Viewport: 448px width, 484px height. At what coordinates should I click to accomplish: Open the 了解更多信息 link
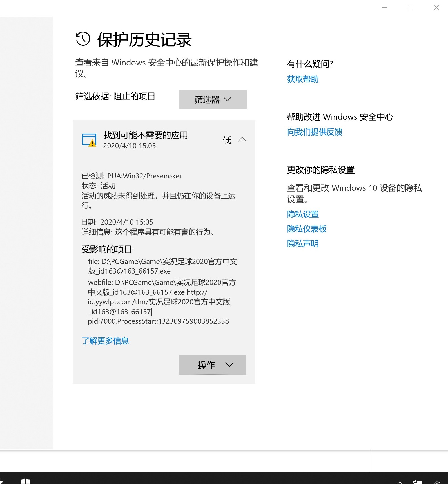coord(105,341)
